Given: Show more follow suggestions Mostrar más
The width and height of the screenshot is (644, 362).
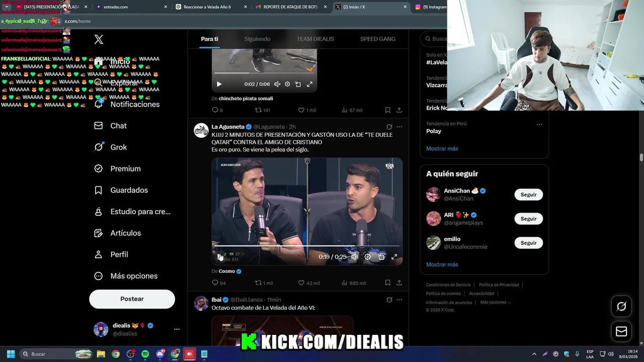Looking at the screenshot, I should 442,264.
